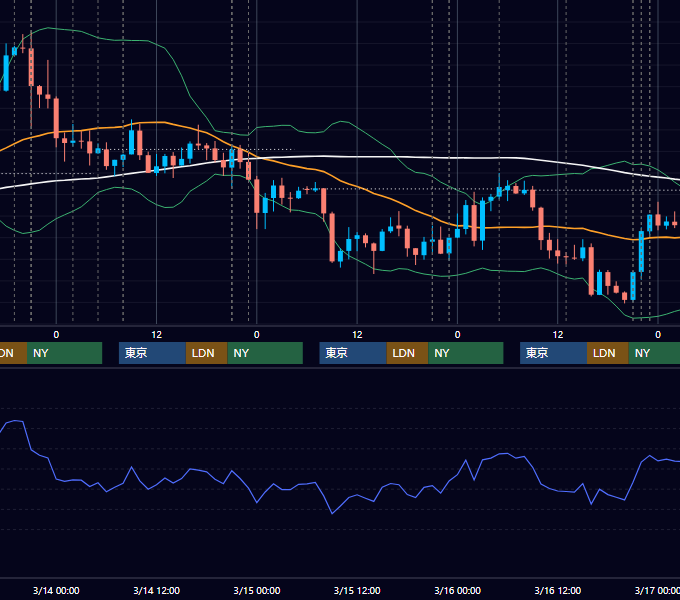The height and width of the screenshot is (600, 680).
Task: Select the 東京 session block for 3/15
Action: [x=353, y=353]
